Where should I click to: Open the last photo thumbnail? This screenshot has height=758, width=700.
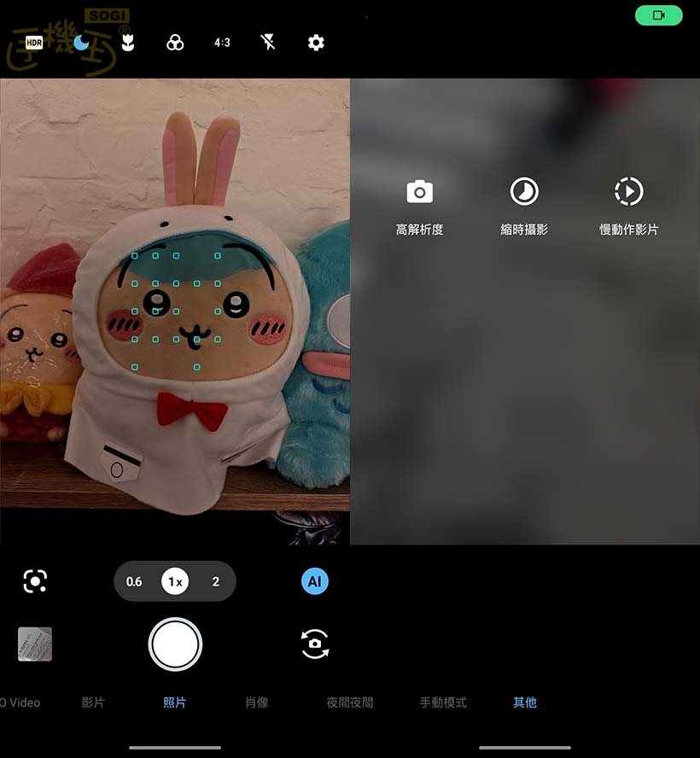(x=35, y=644)
